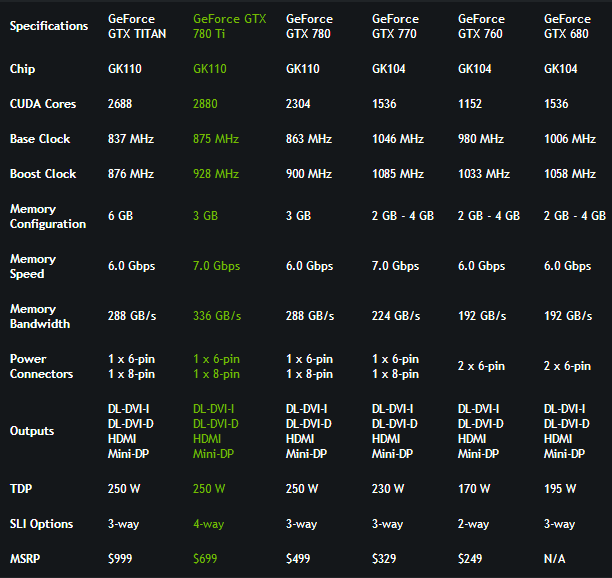
Task: Select the 1058 MHz boost clock value
Action: [570, 174]
